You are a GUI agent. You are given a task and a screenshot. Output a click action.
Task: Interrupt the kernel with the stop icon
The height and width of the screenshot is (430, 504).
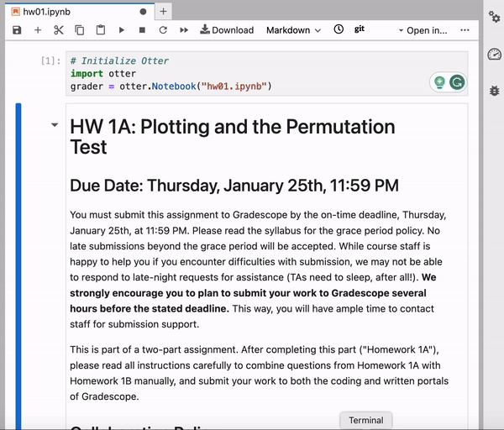tap(142, 30)
